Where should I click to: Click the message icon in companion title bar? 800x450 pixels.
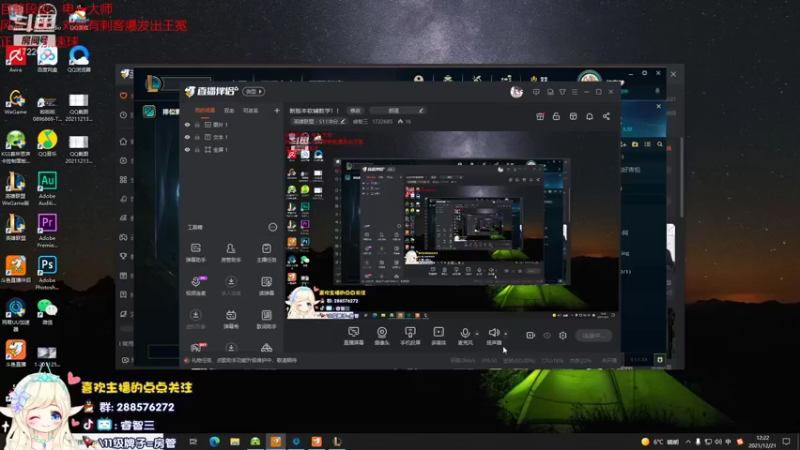(x=536, y=92)
